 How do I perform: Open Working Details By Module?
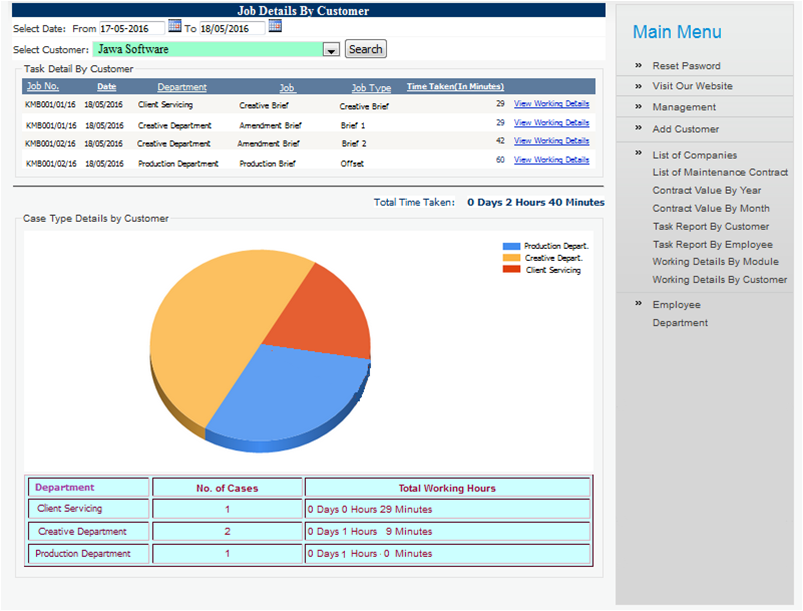(x=715, y=262)
